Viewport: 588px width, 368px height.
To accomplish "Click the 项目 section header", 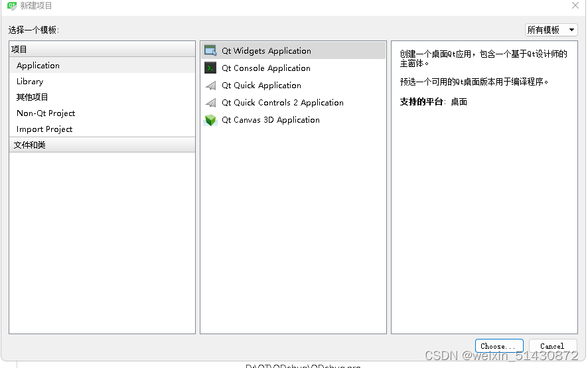I will [x=102, y=49].
